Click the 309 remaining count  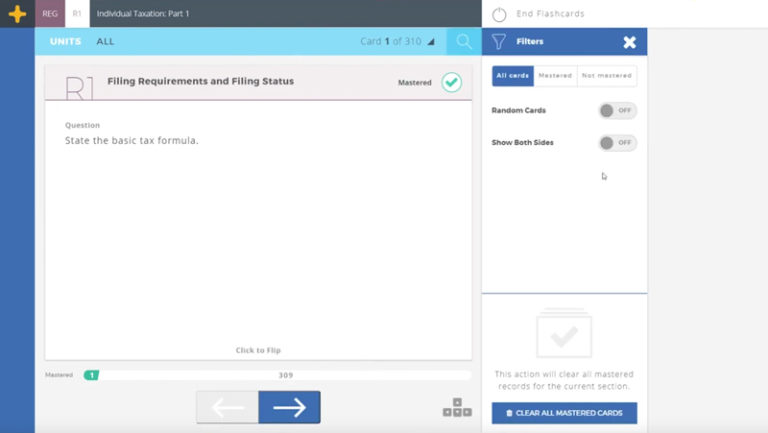pyautogui.click(x=286, y=375)
